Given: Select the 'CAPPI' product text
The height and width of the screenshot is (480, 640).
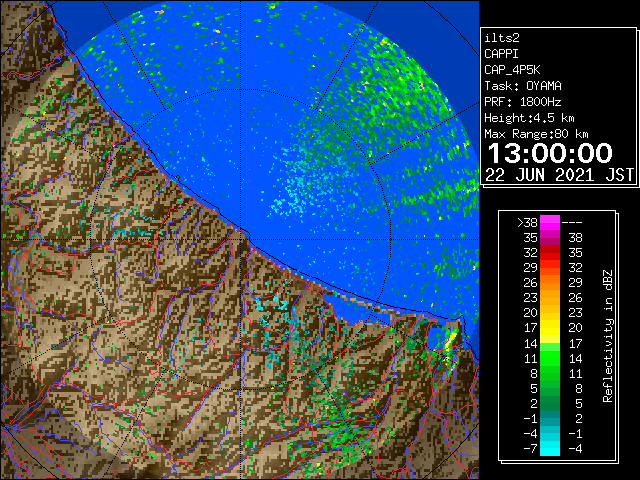Looking at the screenshot, I should click(x=501, y=54).
